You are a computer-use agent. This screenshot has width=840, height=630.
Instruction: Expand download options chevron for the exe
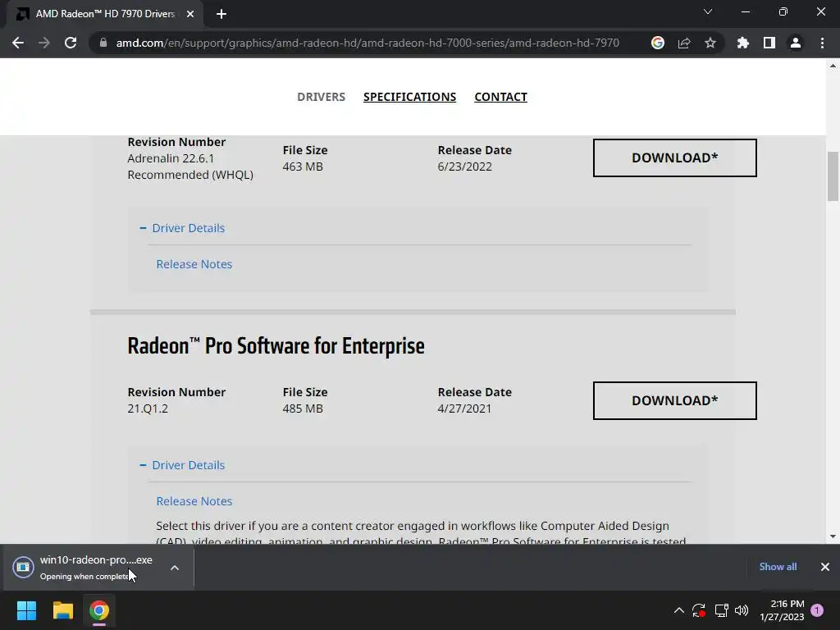click(175, 568)
